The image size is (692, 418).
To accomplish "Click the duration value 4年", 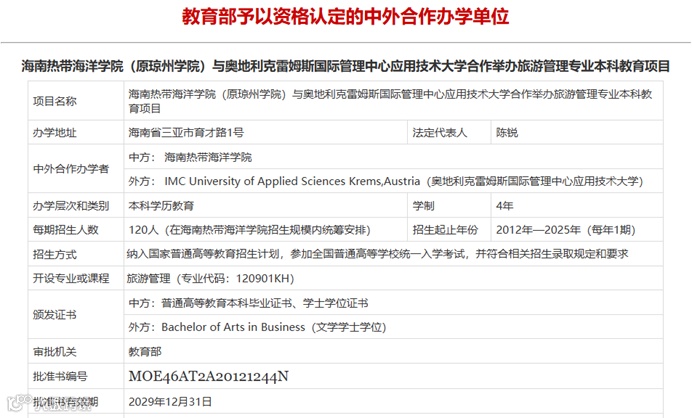I will click(504, 206).
